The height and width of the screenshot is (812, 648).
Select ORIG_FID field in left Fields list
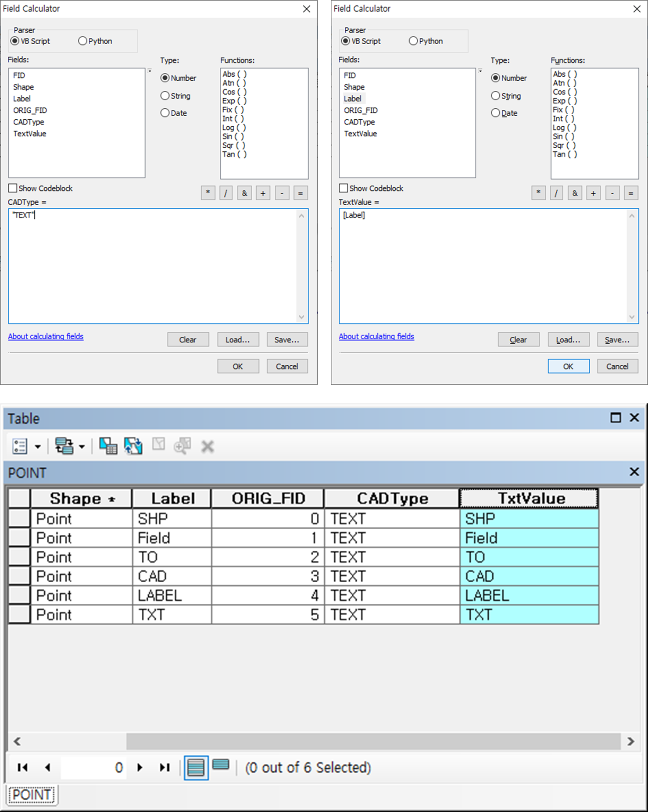[x=30, y=110]
